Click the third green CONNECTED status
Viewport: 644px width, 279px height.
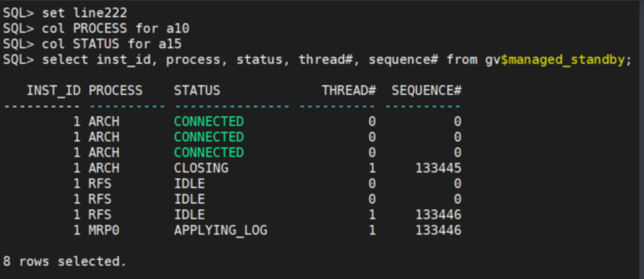(209, 153)
